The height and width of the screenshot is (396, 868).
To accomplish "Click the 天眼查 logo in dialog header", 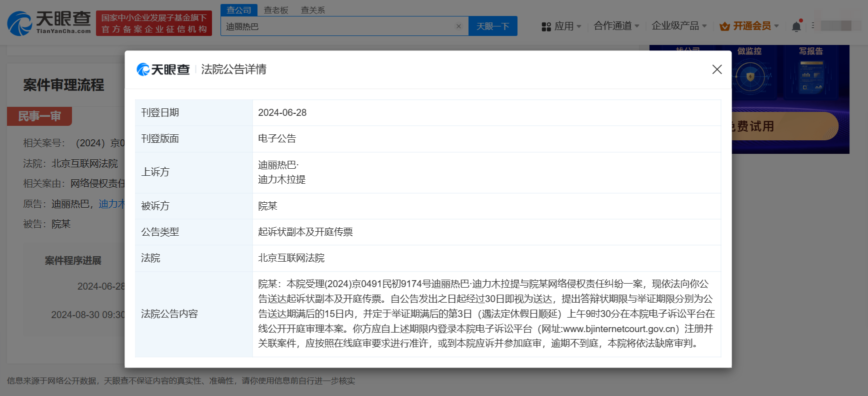I will point(163,69).
